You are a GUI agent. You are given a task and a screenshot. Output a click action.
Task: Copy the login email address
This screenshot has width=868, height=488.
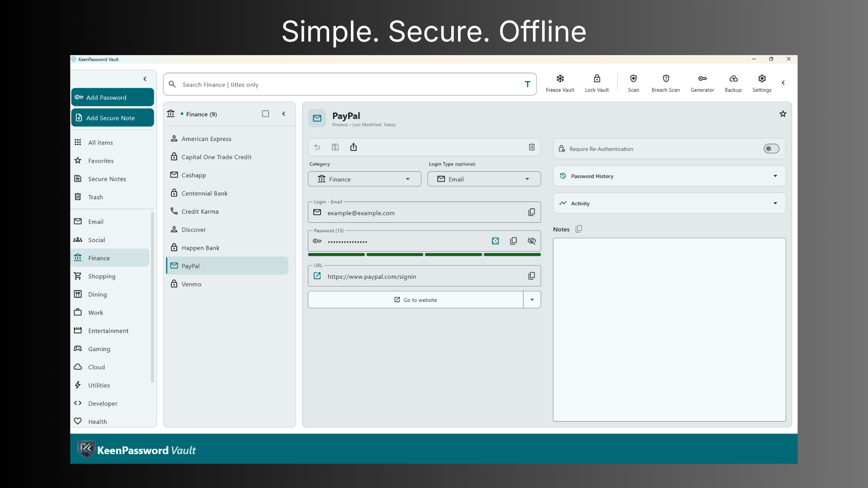tap(532, 212)
